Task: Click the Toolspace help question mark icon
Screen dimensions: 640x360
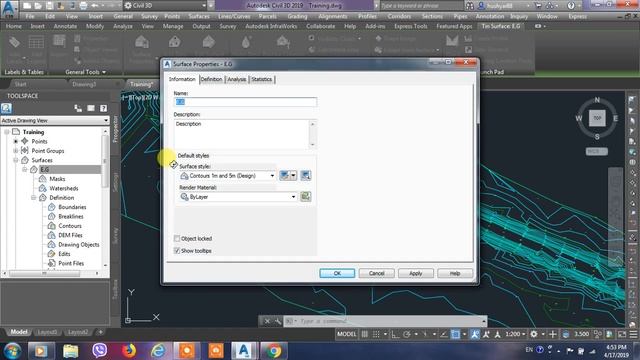Action: (103, 108)
